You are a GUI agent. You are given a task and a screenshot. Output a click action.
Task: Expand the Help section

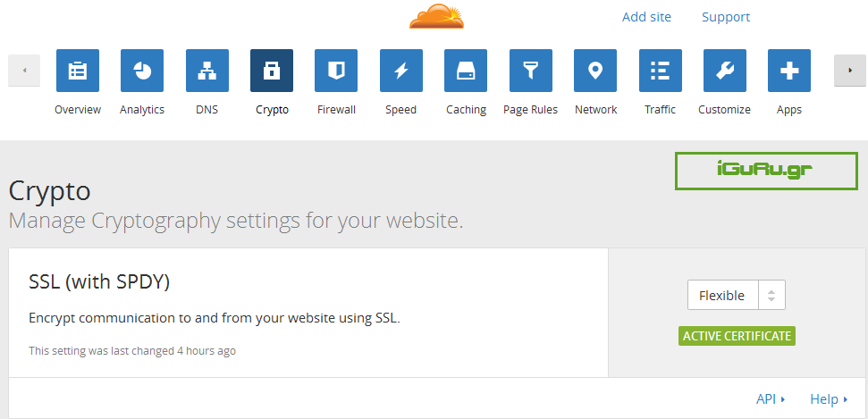(829, 399)
